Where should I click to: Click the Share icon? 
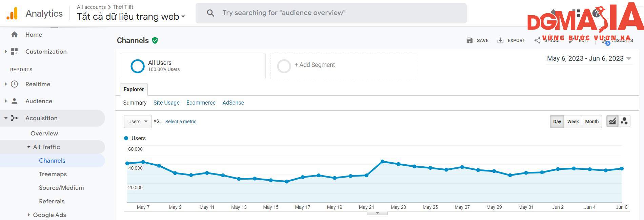(x=537, y=40)
